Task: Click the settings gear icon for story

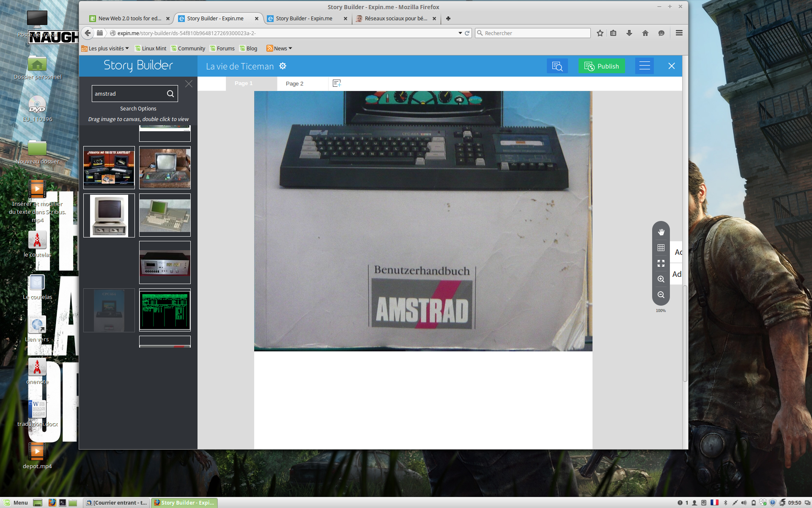Action: tap(283, 66)
